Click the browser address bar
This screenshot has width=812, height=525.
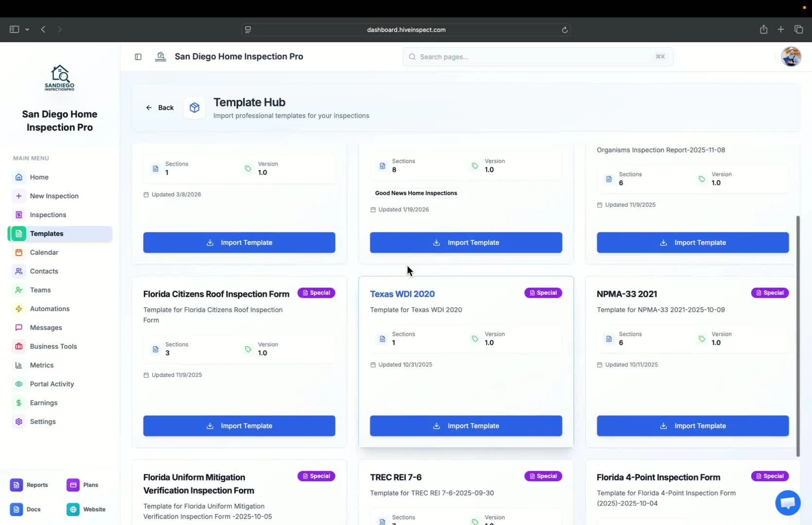point(406,30)
